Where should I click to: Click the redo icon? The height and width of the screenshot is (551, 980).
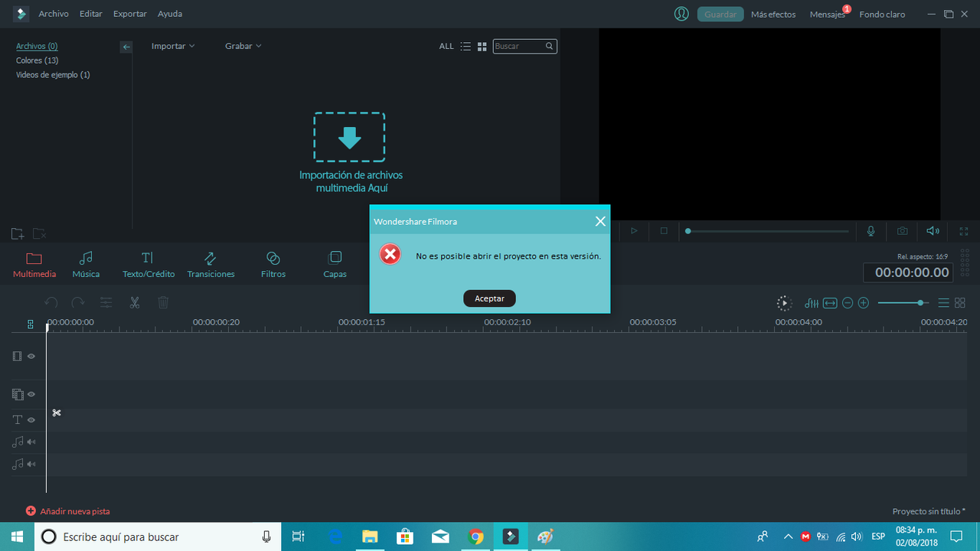[x=78, y=303]
